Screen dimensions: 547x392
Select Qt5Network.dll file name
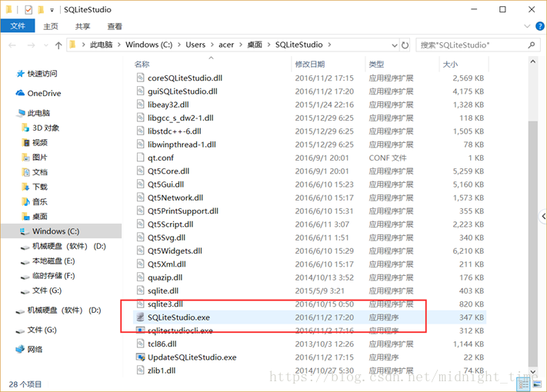175,198
